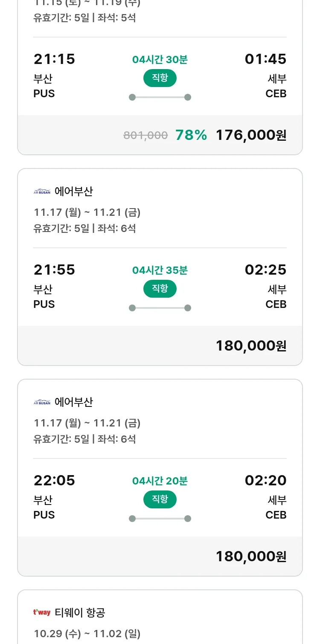
Task: Click the route line on the 21:15 flight
Action: tap(160, 97)
